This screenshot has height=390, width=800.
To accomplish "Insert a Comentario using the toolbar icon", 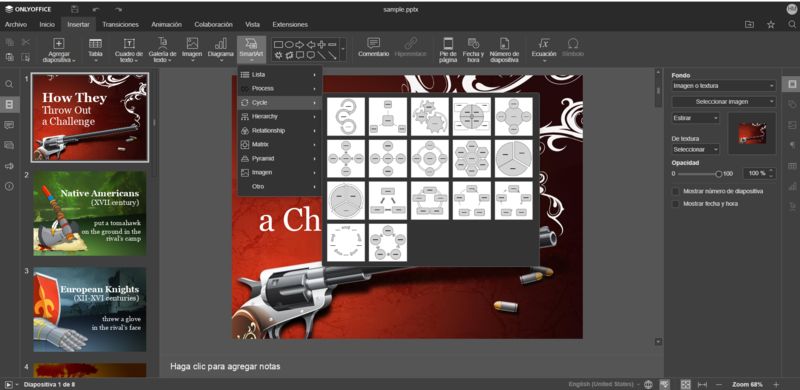I will (x=373, y=43).
